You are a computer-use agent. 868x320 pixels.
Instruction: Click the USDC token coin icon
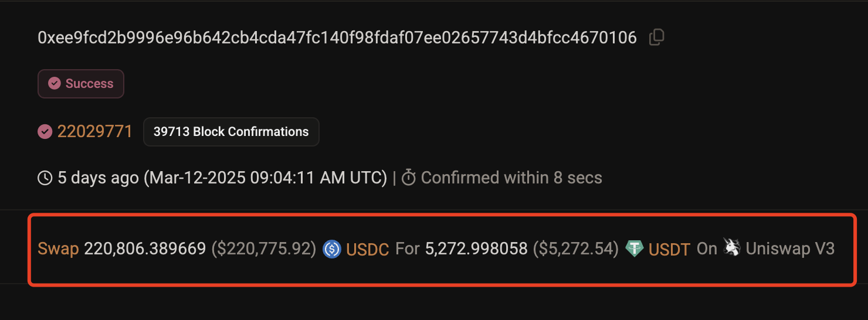(332, 249)
